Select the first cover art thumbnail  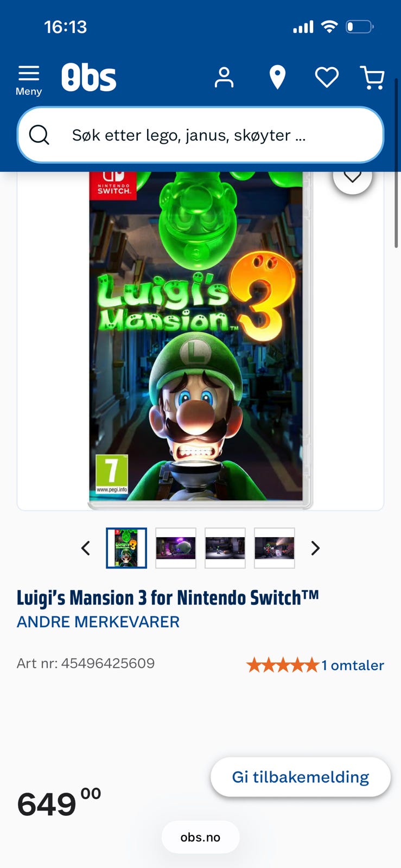click(126, 548)
